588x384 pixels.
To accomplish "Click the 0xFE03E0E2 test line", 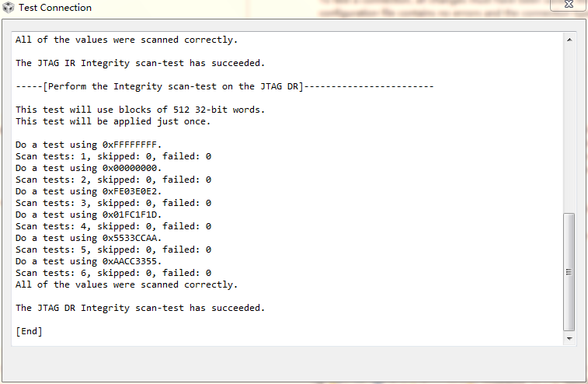I will pos(88,191).
